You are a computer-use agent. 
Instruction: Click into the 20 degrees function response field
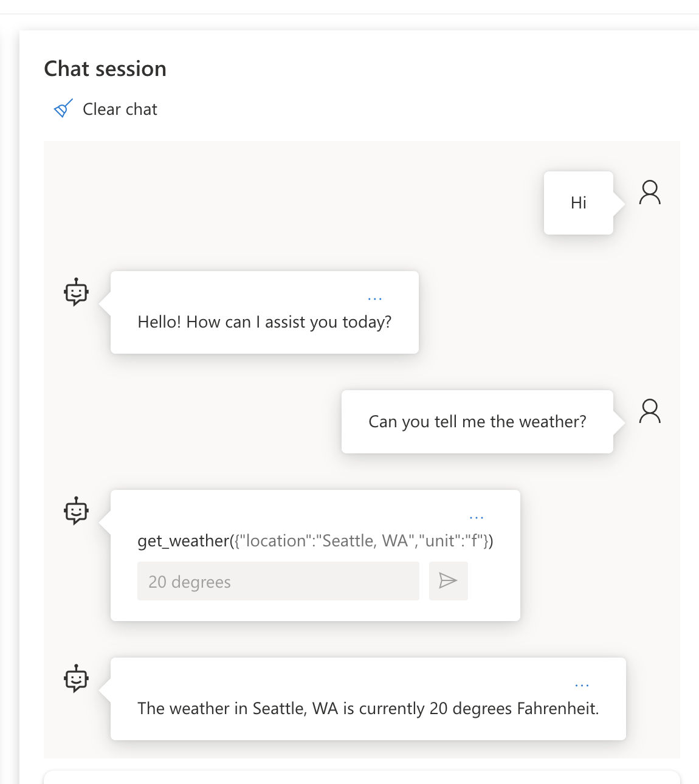tap(278, 582)
